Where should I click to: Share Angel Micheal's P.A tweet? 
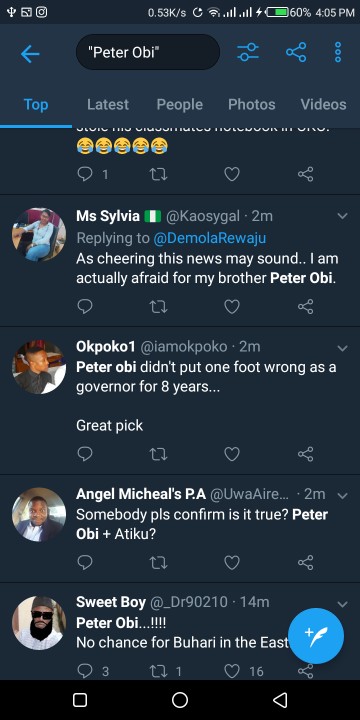pyautogui.click(x=306, y=562)
